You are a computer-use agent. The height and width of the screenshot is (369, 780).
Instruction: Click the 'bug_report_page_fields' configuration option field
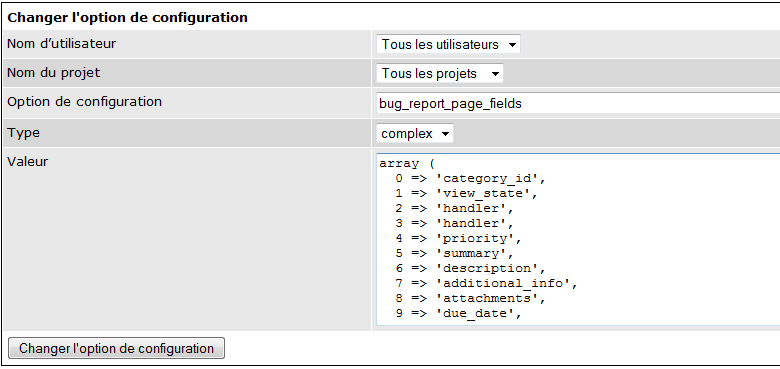(578, 103)
